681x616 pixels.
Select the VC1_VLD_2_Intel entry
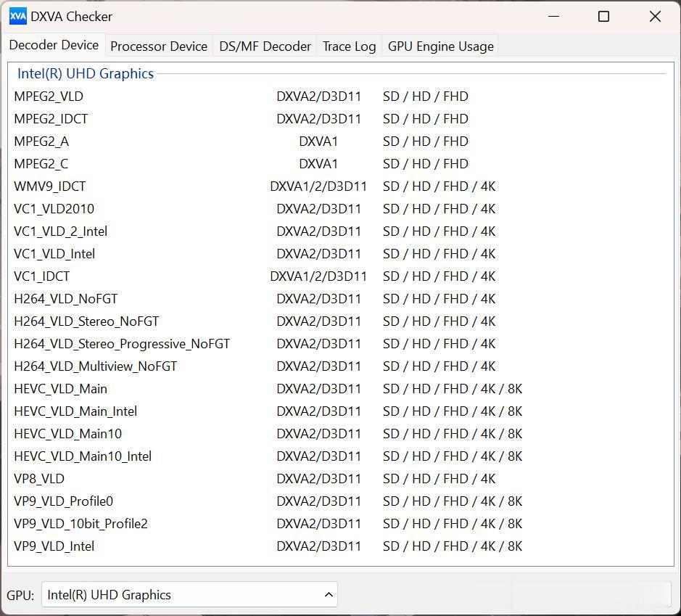click(x=341, y=231)
